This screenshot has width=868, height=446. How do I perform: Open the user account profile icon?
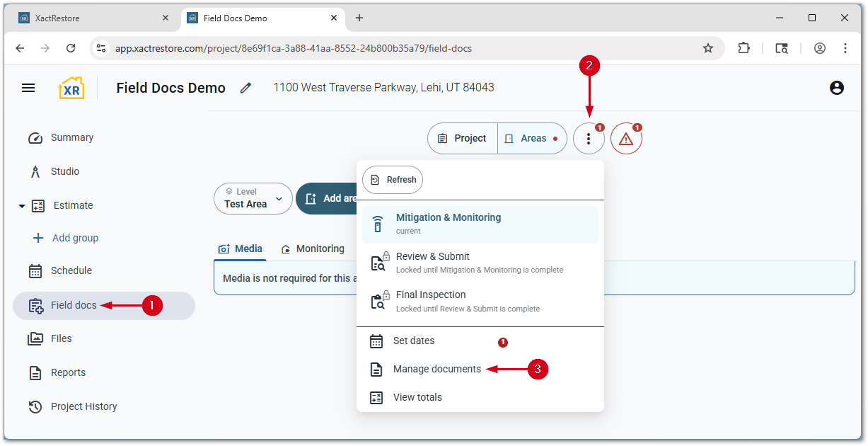[837, 88]
